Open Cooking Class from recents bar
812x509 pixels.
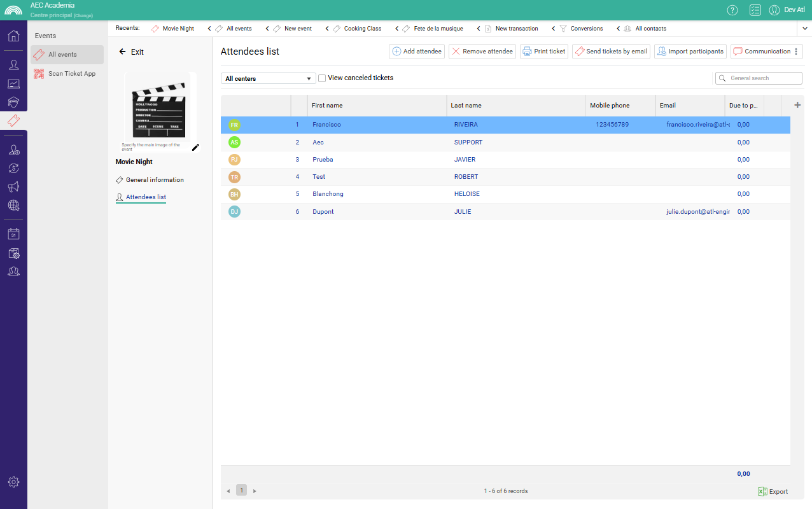(362, 29)
